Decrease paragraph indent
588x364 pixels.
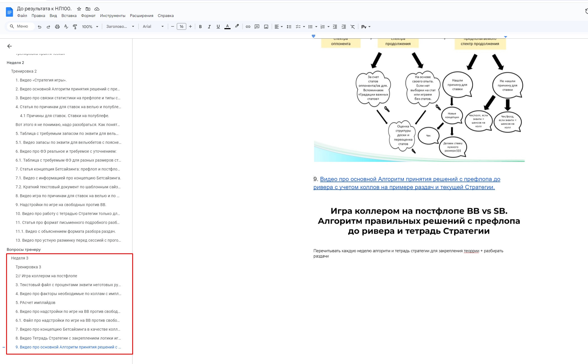click(335, 27)
